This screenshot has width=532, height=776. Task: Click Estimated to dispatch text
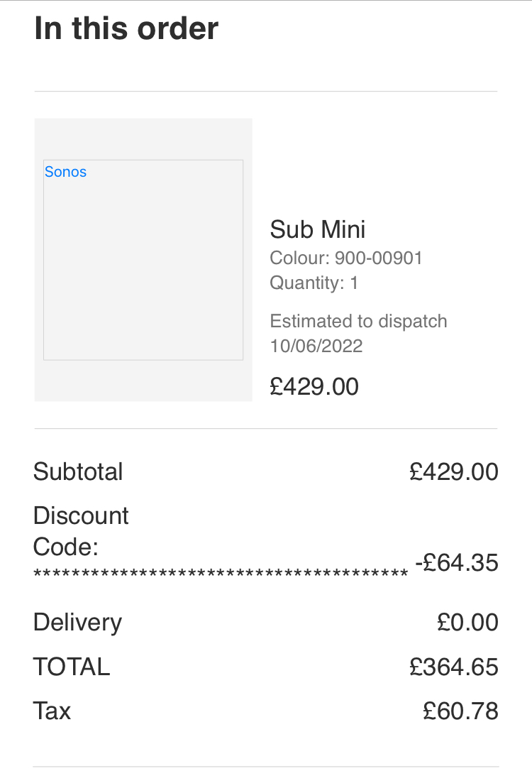click(x=358, y=321)
